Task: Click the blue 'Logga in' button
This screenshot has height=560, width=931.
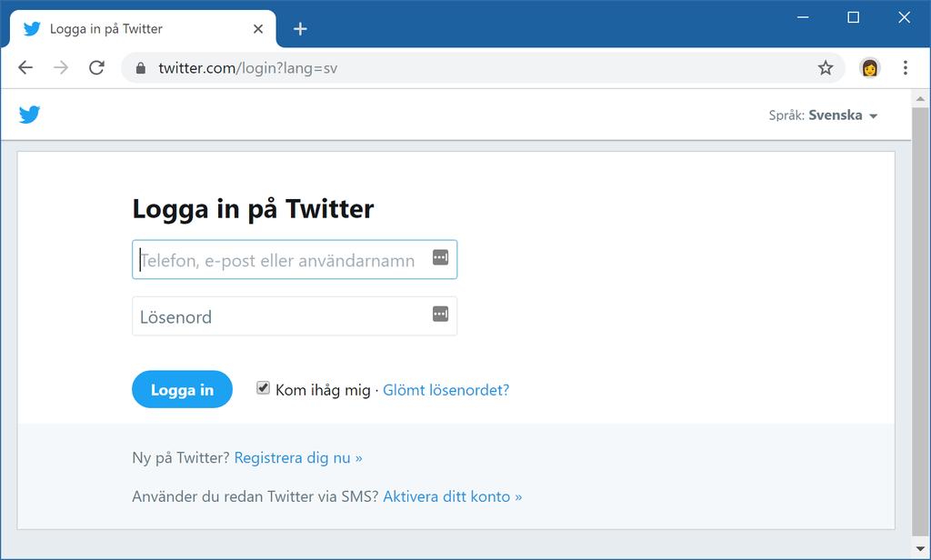Action: 182,390
